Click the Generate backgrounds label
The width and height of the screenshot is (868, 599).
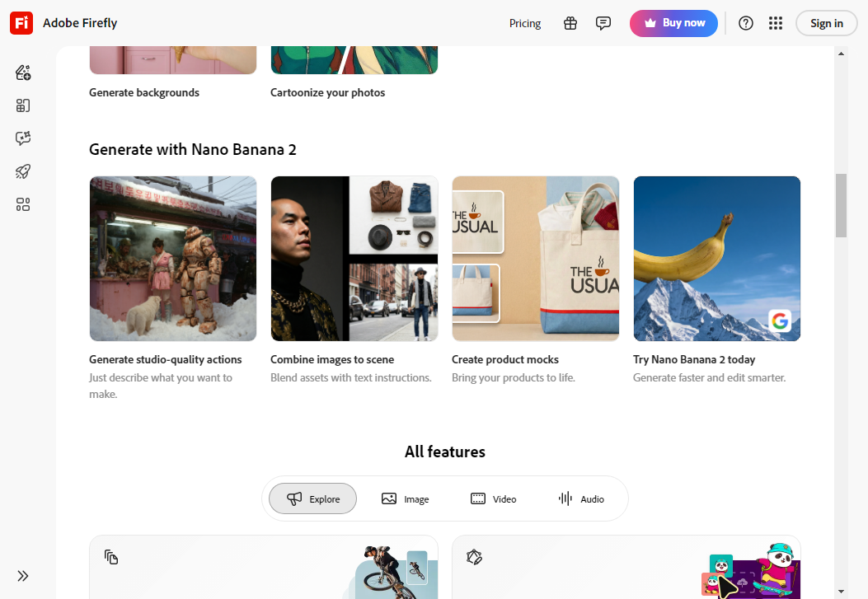[144, 92]
